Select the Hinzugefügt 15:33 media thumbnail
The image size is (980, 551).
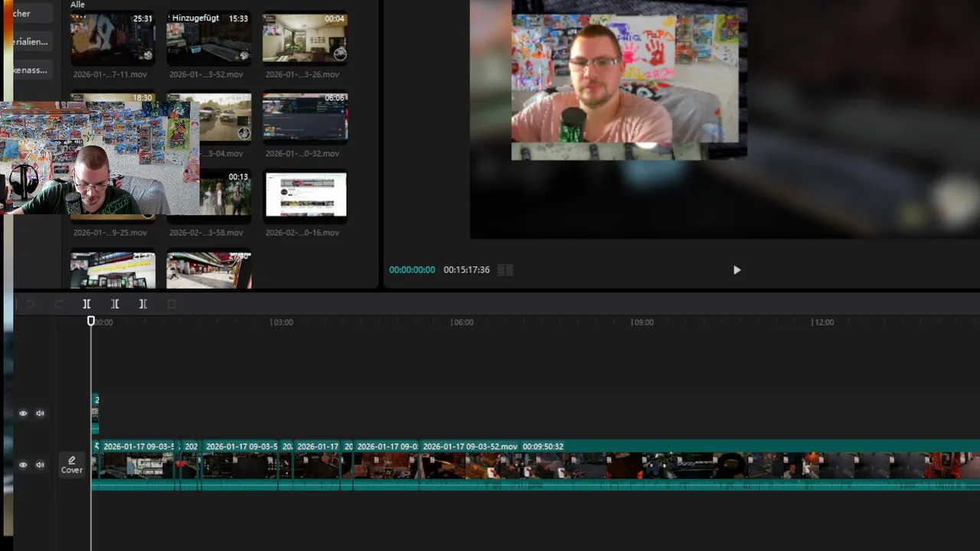(209, 37)
